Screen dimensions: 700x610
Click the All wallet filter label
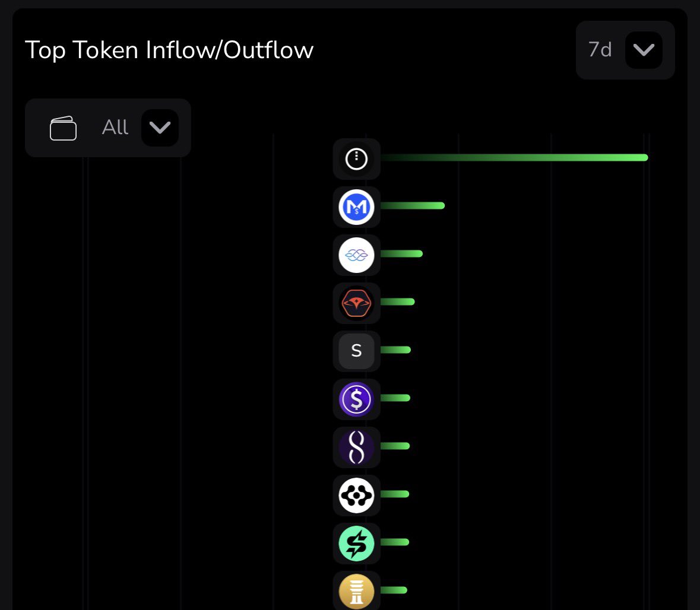[x=115, y=128]
